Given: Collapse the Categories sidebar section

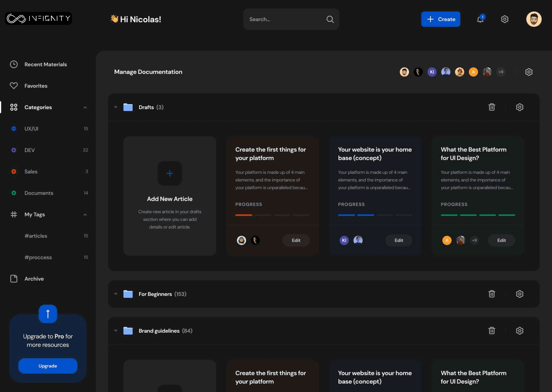Looking at the screenshot, I should coord(85,107).
